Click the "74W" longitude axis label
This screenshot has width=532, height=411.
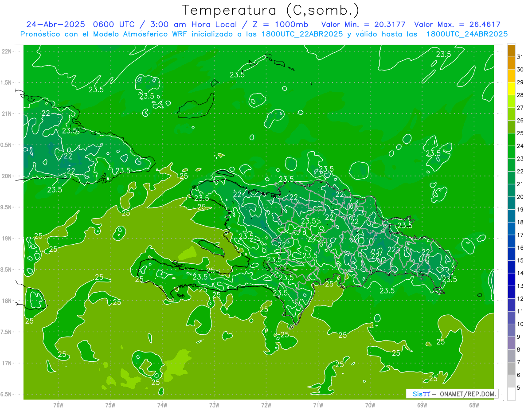click(162, 405)
